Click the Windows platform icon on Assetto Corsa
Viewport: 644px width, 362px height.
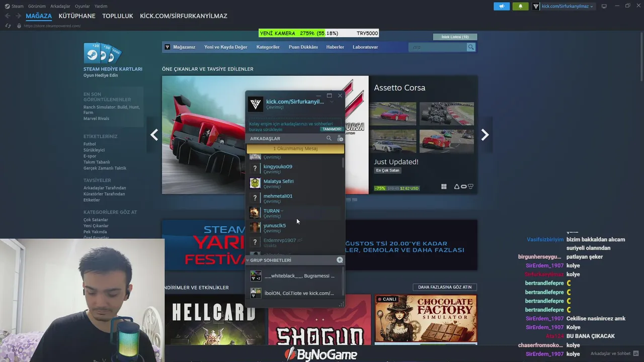pyautogui.click(x=444, y=187)
